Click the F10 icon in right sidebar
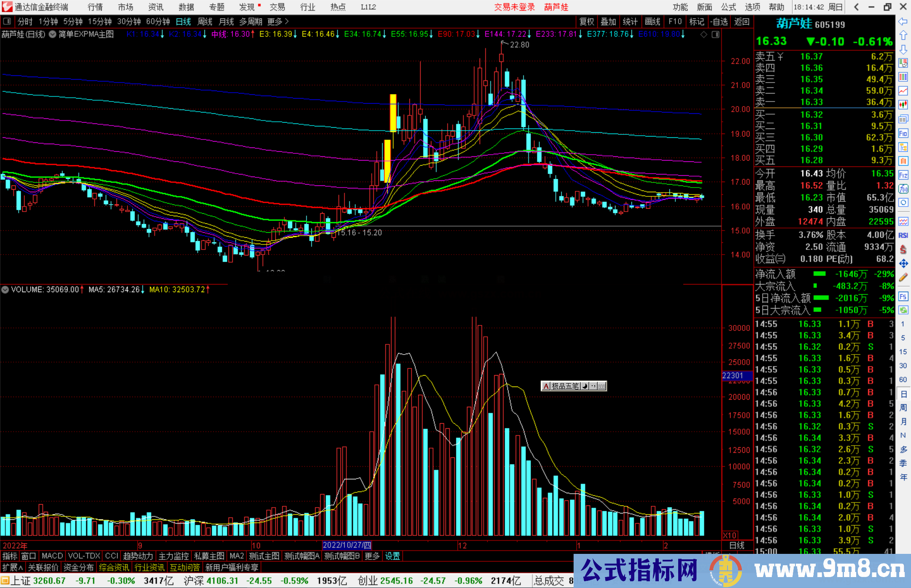The height and width of the screenshot is (588, 911). pos(903,133)
